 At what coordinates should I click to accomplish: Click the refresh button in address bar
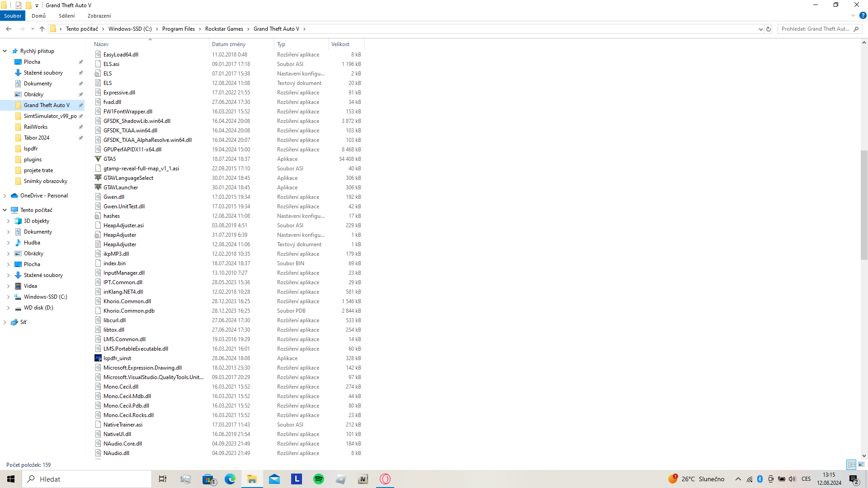(x=769, y=29)
